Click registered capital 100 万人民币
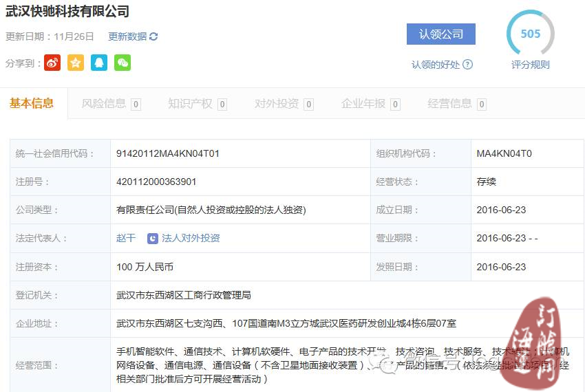This screenshot has height=392, width=585. tap(145, 267)
